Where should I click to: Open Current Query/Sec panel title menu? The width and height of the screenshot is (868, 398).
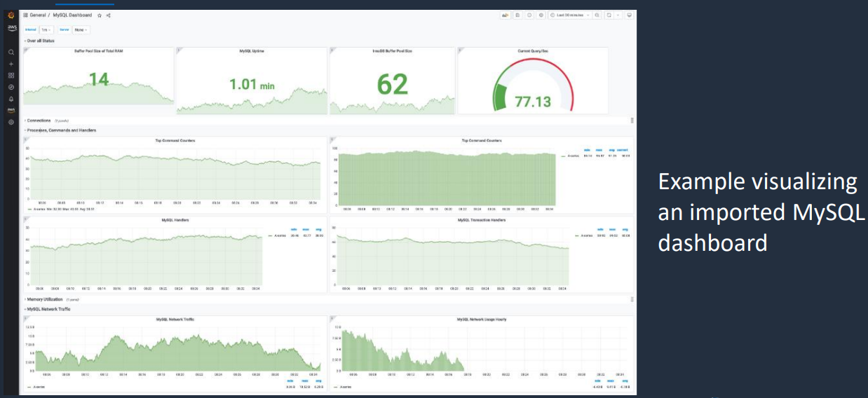(533, 51)
